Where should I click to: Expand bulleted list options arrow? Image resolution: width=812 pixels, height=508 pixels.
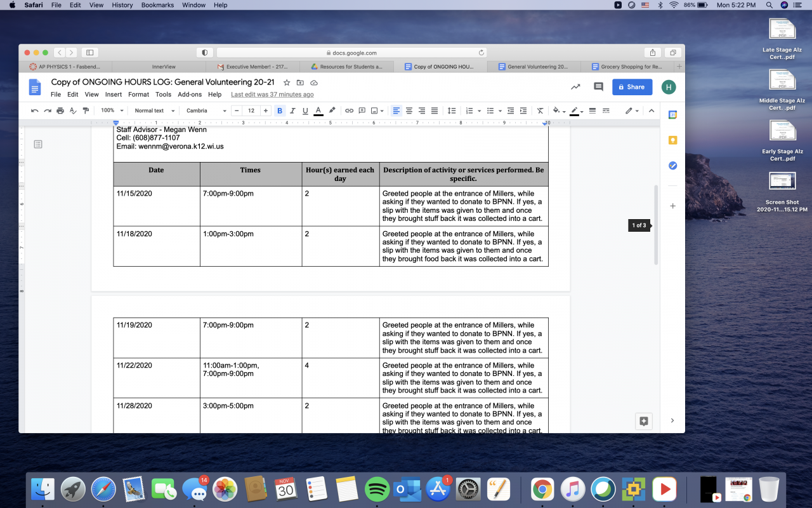(501, 110)
